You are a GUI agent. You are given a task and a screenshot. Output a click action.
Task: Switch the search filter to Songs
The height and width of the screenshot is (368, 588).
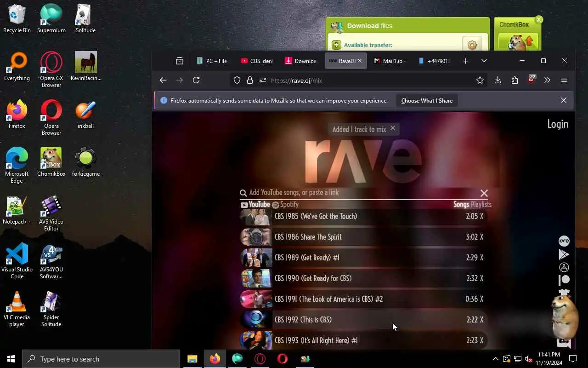click(461, 204)
